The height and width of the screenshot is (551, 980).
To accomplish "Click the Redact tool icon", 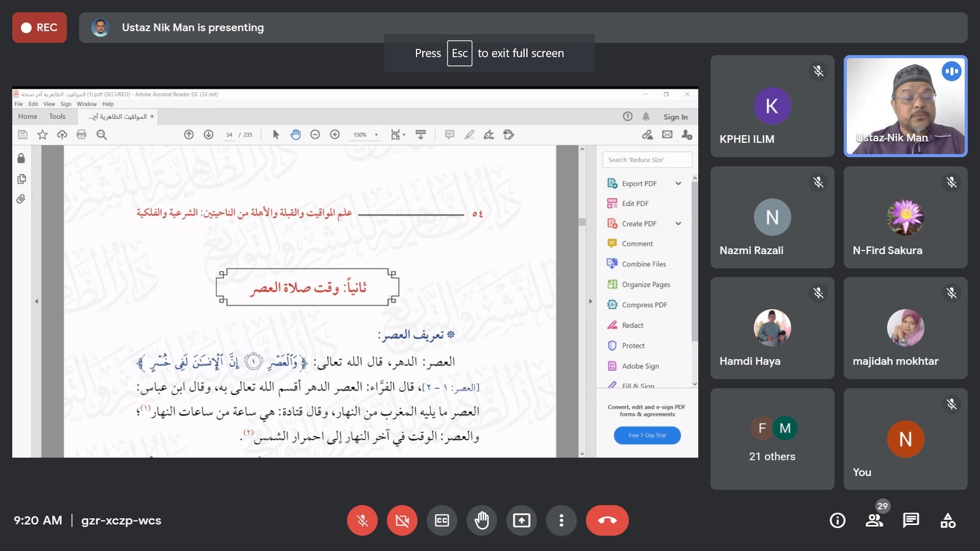I will point(610,325).
